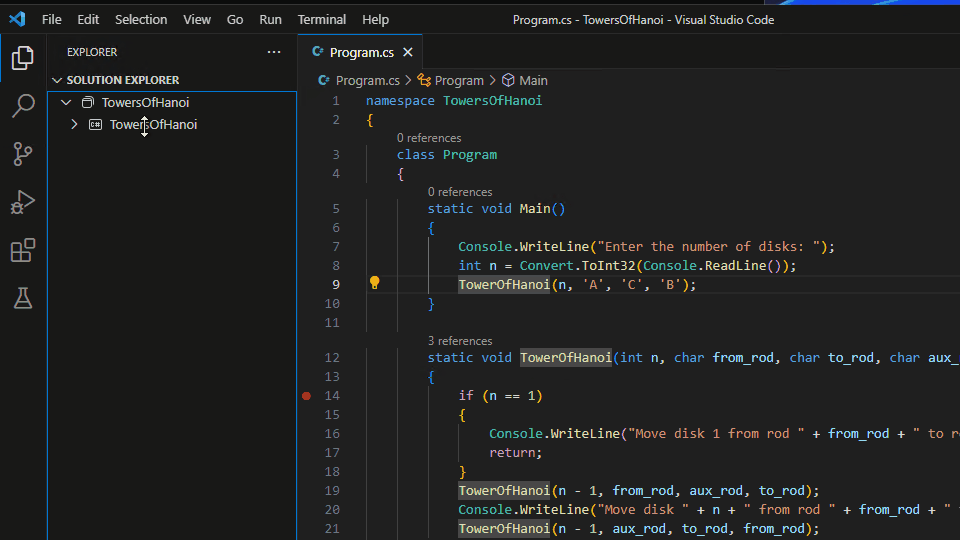The width and height of the screenshot is (960, 540).
Task: Open the Selection menu
Action: tap(141, 19)
